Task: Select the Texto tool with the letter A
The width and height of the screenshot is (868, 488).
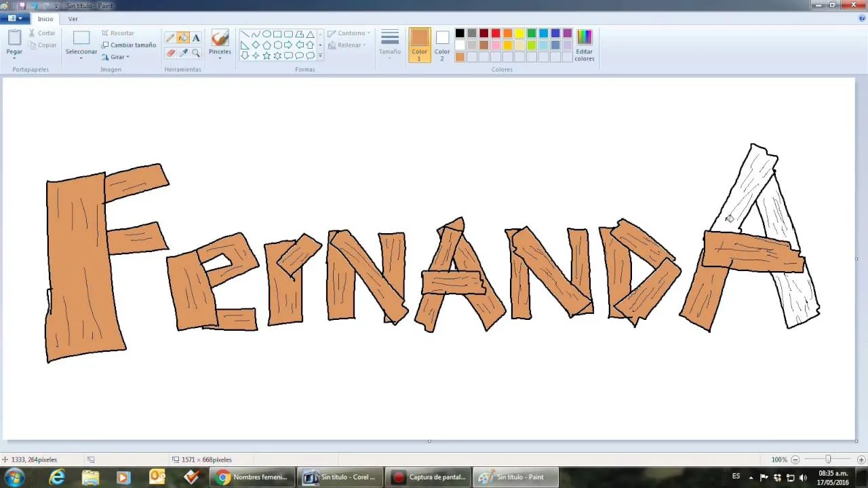Action: coord(195,38)
